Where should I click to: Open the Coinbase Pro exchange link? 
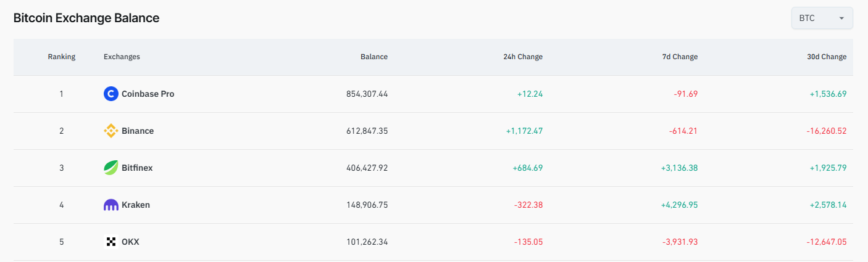click(148, 94)
